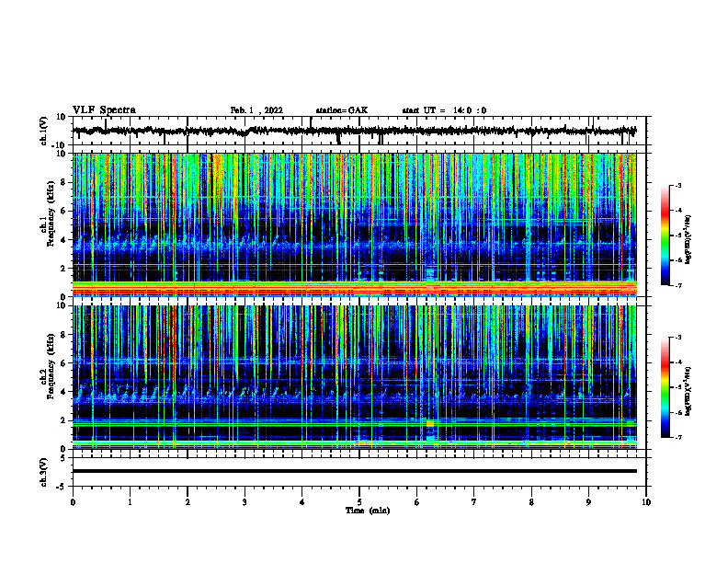Screen dimensions: 728x563
Task: Click the '-3' label on ch.2 color scale
Action: 677,338
